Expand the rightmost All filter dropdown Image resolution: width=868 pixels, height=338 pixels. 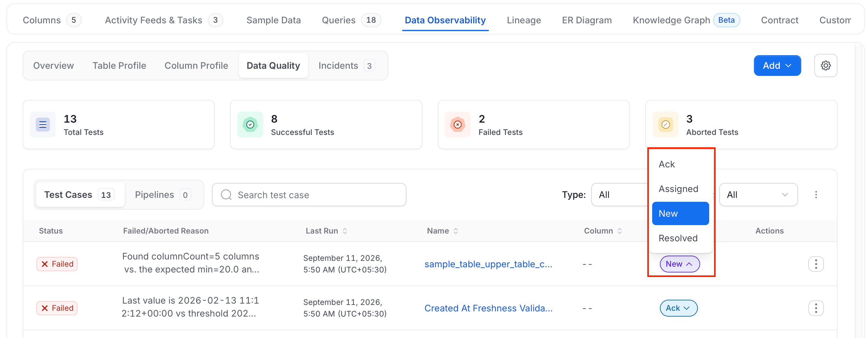point(758,195)
